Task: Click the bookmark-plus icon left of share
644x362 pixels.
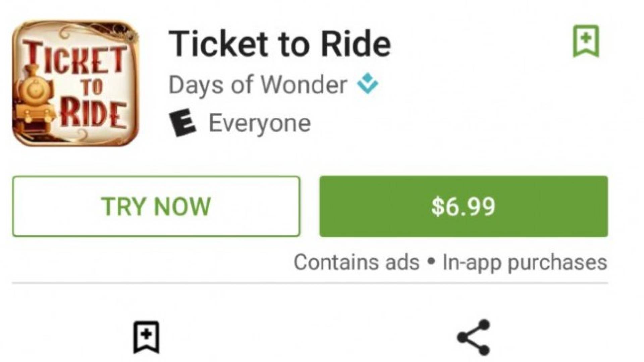Action: tap(146, 337)
